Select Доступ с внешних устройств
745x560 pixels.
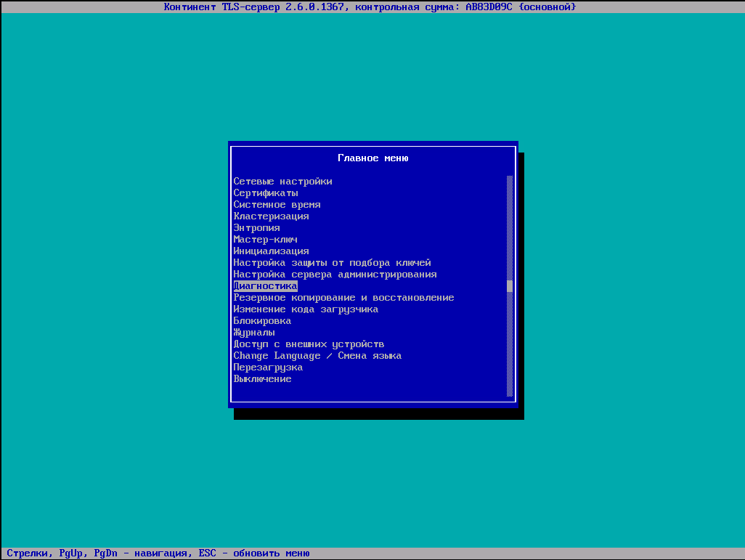(309, 344)
